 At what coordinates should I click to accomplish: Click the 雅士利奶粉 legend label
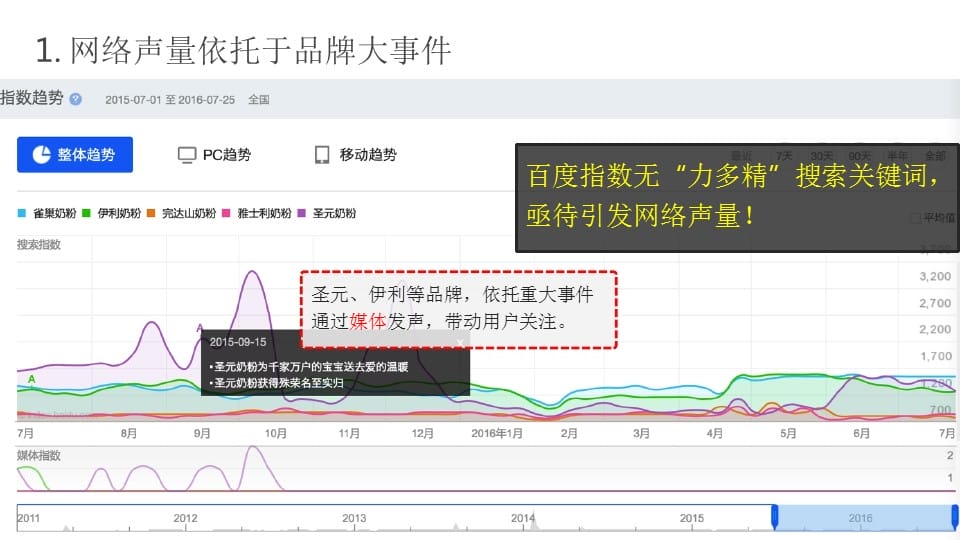264,213
